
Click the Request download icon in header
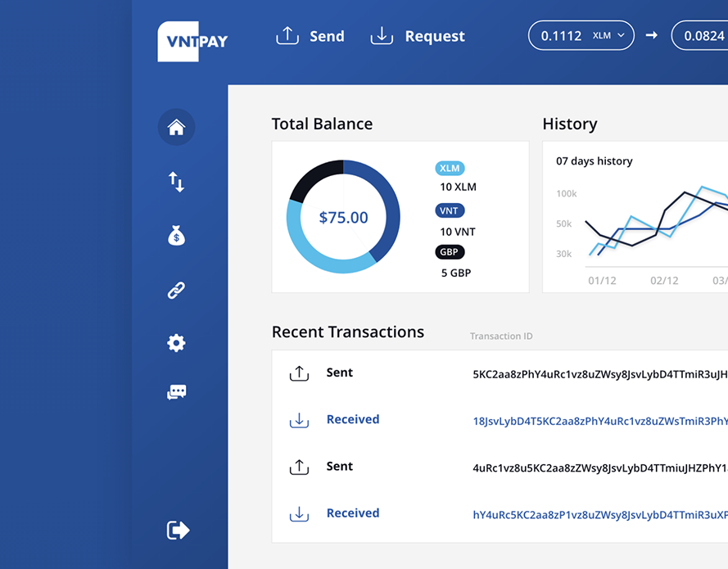[382, 36]
